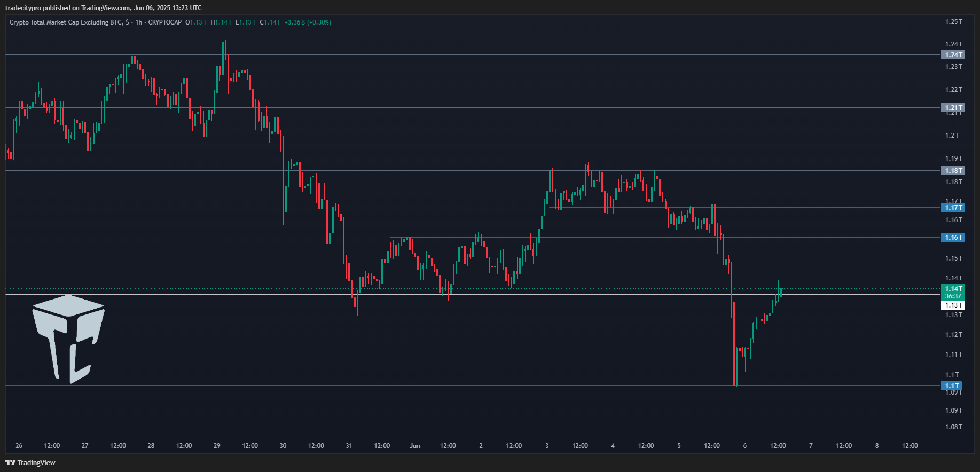Click the 1.15T tick on the price axis
This screenshot has height=472, width=980.
(953, 258)
